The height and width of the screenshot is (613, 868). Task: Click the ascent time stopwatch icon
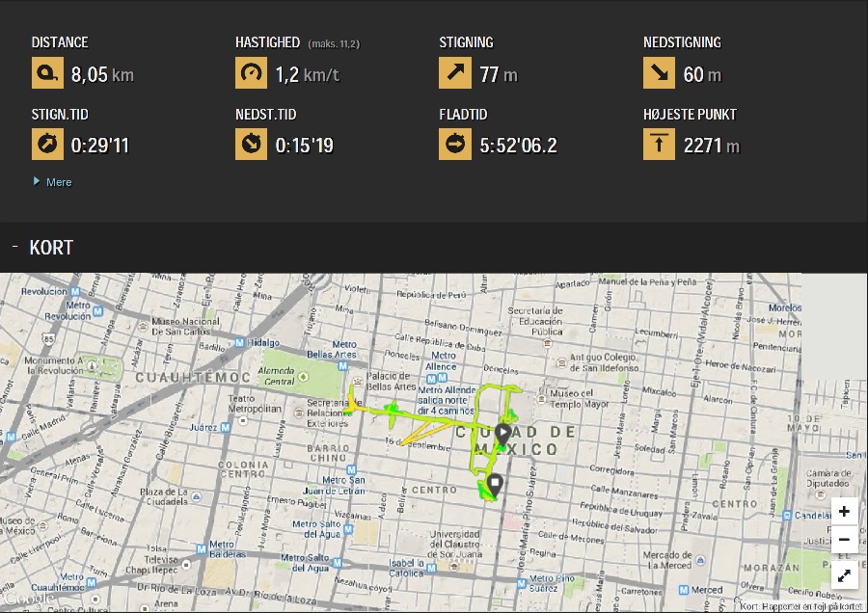47,145
